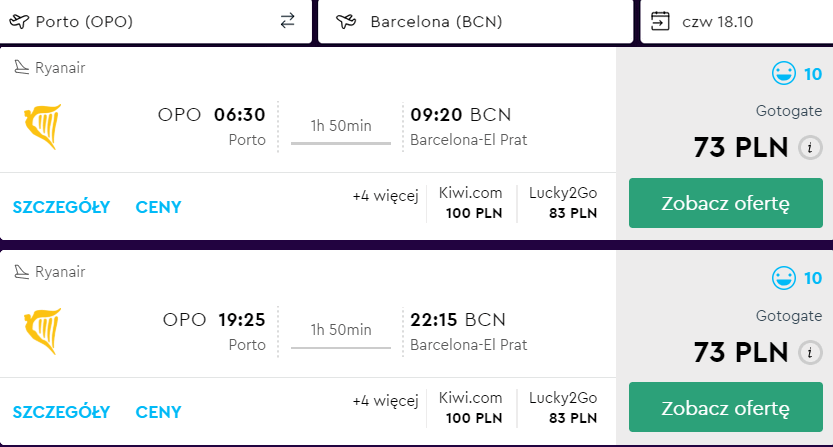Click the smiley rating icon on the second flight

[x=783, y=277]
